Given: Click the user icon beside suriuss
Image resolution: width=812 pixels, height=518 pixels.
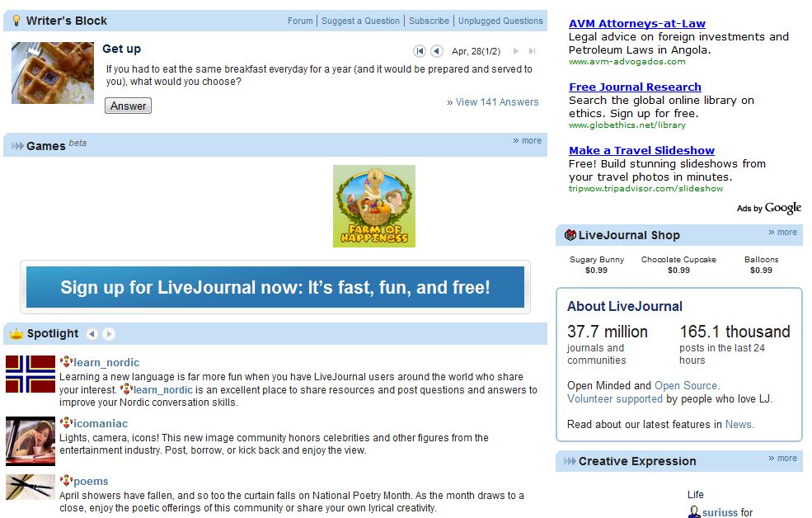Looking at the screenshot, I should point(694,512).
